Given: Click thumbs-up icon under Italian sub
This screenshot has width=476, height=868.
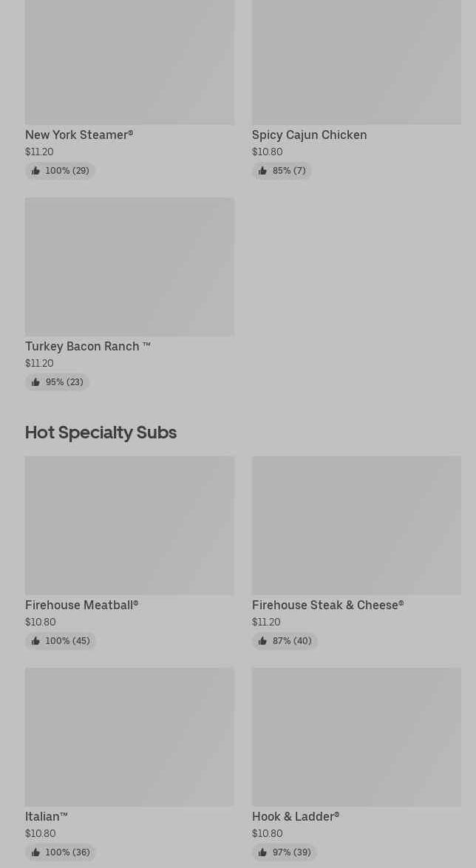Looking at the screenshot, I should [35, 852].
